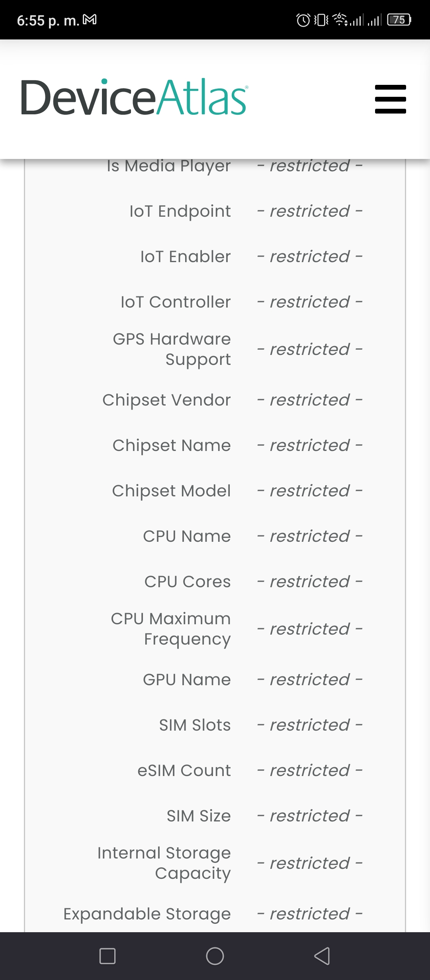Screen dimensions: 430x980
Task: Tap the Android home circle button
Action: 215,956
